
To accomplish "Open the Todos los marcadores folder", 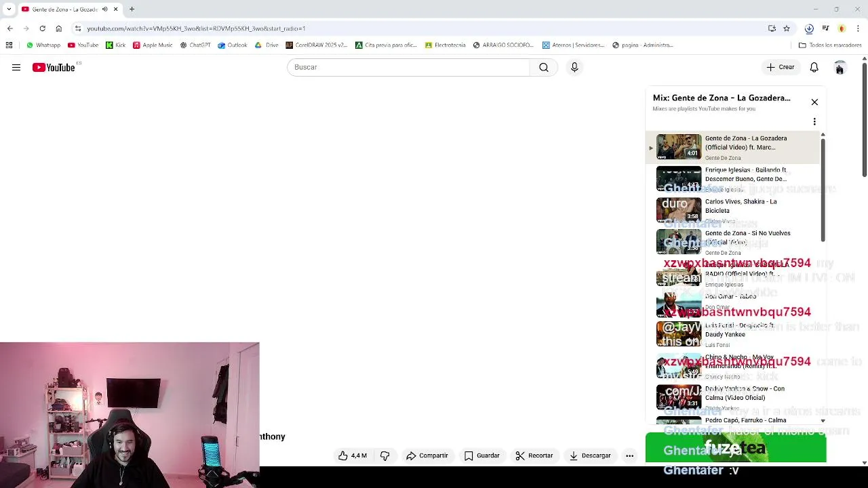I will (x=830, y=45).
